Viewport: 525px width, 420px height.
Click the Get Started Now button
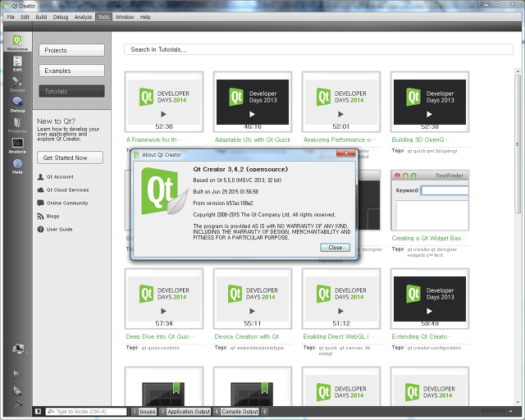pyautogui.click(x=70, y=157)
